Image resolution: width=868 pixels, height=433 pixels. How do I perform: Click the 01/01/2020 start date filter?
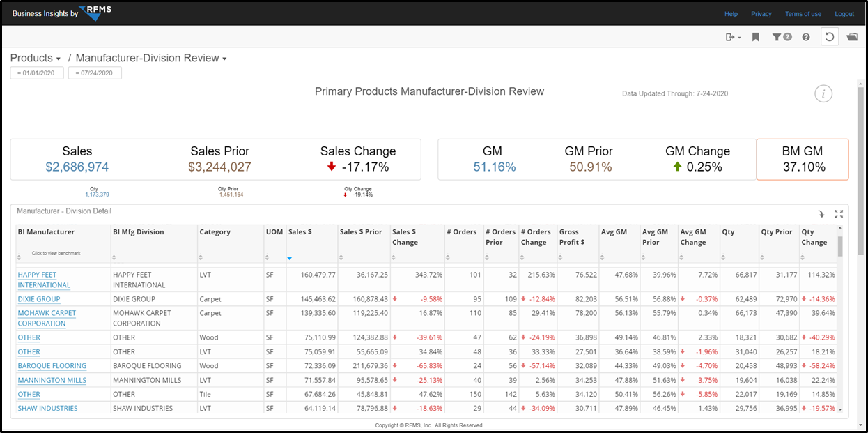(37, 73)
